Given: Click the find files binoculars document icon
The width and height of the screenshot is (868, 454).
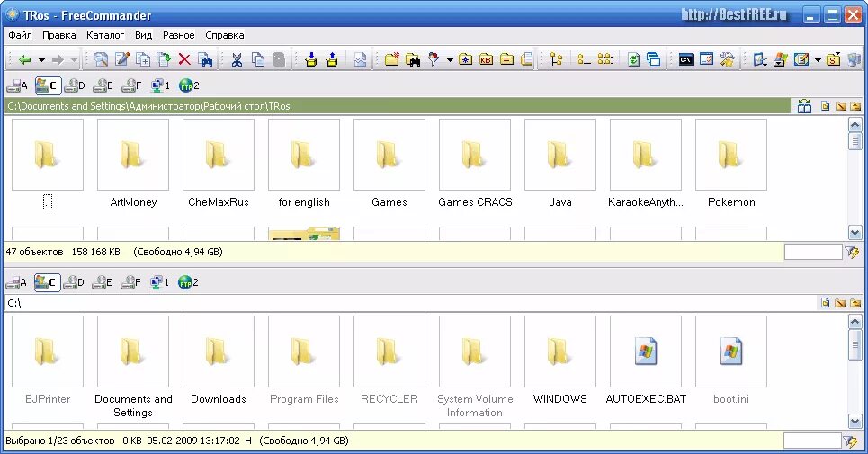Looking at the screenshot, I should point(205,59).
